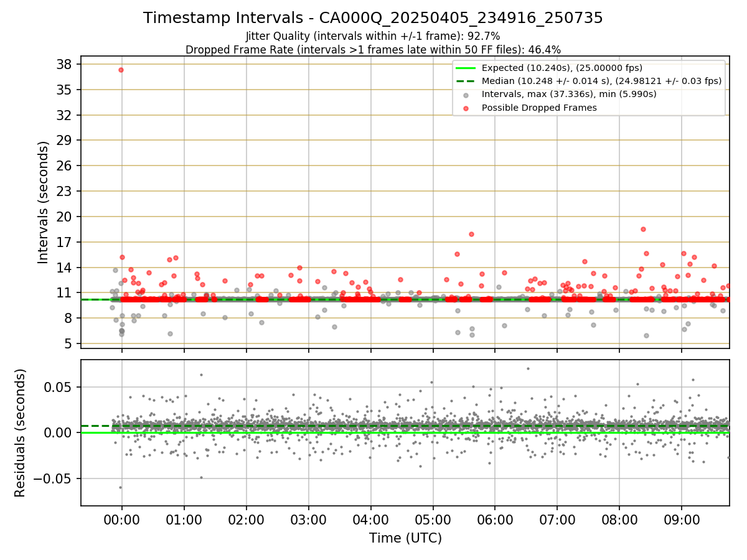Screen dimensions: 747x560
Task: Click the 29 tick on intervals axis
Action: coord(65,141)
